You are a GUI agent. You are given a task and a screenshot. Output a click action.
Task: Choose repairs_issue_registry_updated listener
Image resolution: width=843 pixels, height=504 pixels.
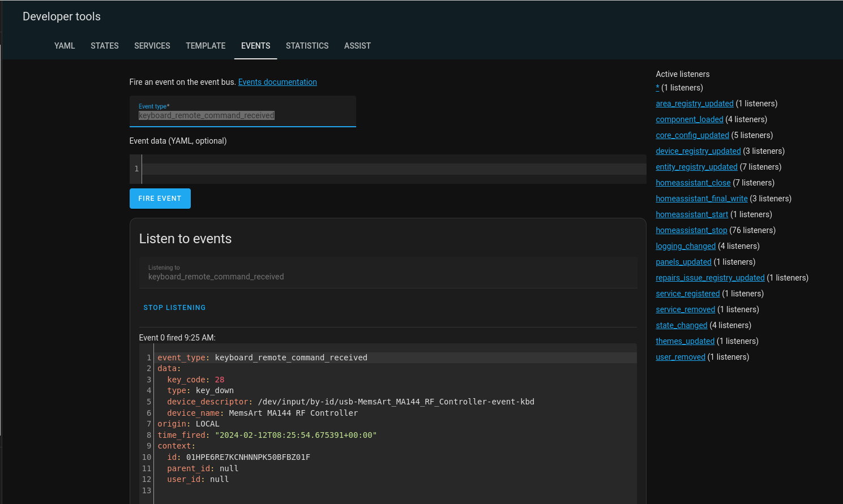coord(710,278)
